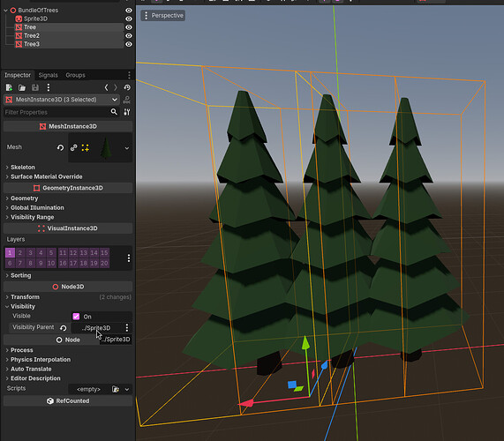This screenshot has height=441, width=504.
Task: Click the Mesh linked resource chain icon
Action: pyautogui.click(x=73, y=147)
